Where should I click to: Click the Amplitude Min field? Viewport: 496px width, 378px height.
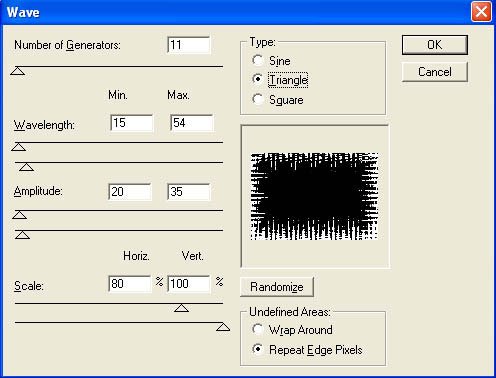(130, 192)
